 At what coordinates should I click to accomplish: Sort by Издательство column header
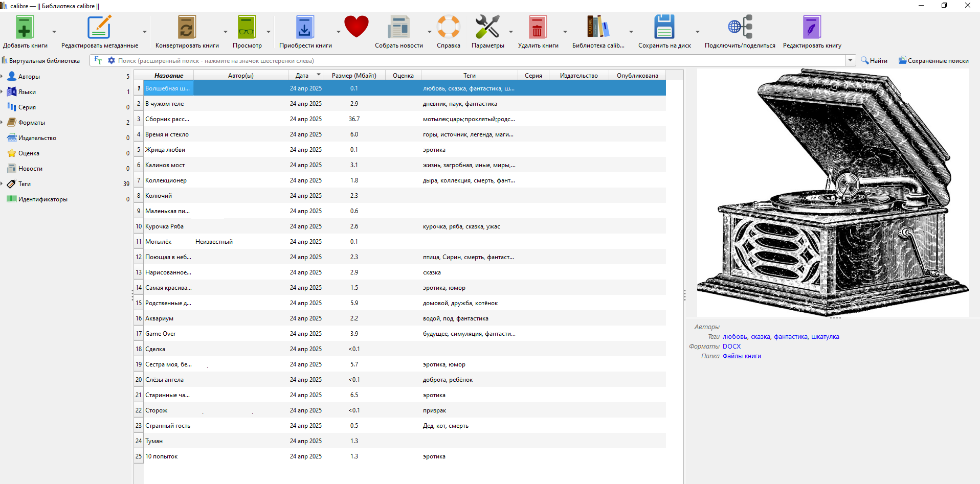click(578, 75)
